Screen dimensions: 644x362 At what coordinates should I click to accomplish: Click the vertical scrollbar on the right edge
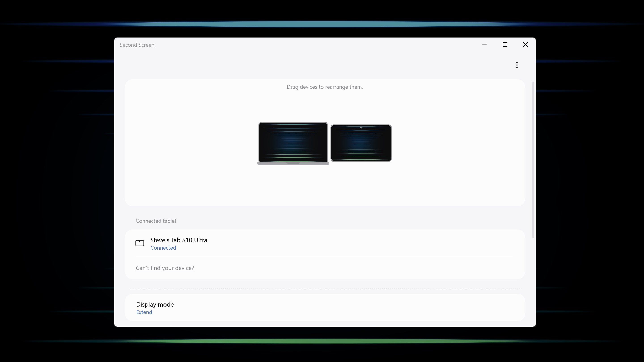point(533,160)
